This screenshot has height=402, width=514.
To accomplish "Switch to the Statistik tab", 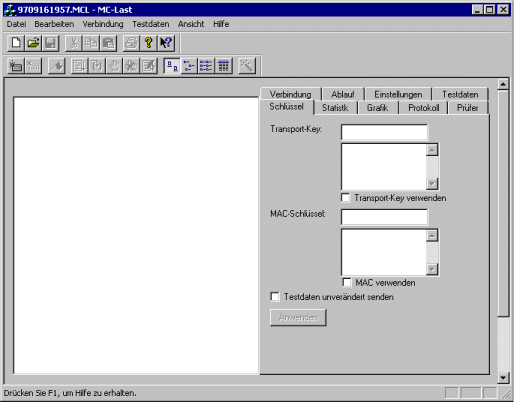I will [335, 108].
